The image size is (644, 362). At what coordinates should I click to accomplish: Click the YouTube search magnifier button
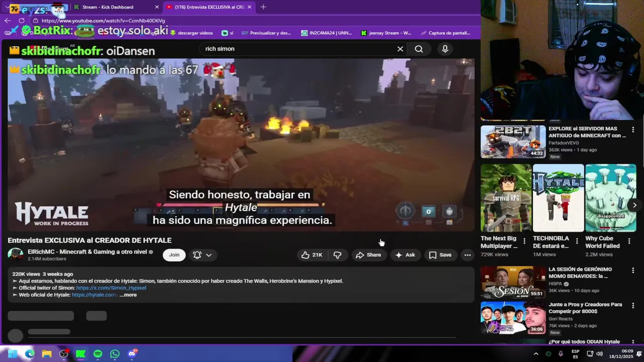point(419,49)
